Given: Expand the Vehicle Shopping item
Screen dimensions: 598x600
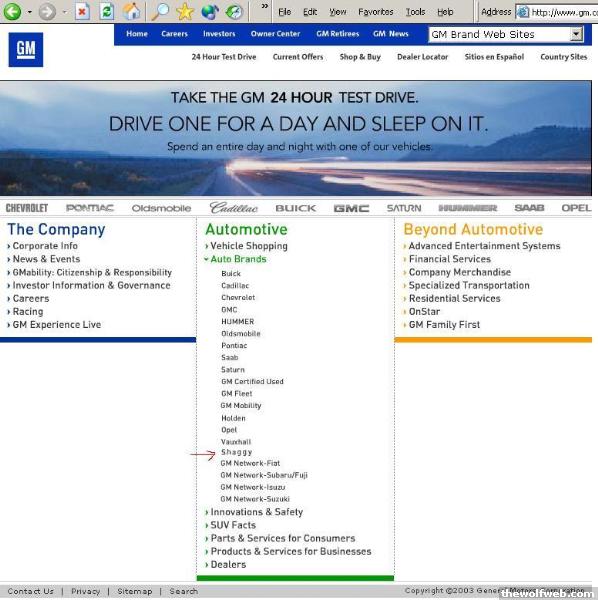Looking at the screenshot, I should click(x=246, y=246).
